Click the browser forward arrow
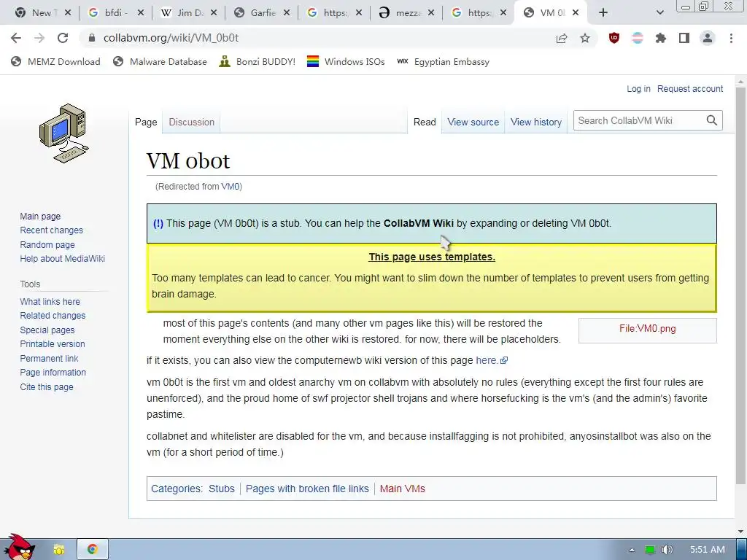 [x=39, y=38]
